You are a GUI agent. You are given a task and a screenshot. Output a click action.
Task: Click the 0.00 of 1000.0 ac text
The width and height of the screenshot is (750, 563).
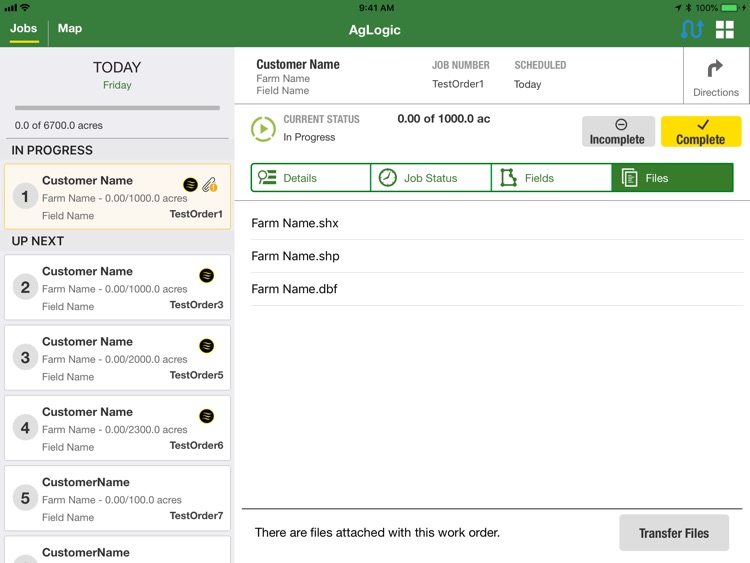click(443, 119)
